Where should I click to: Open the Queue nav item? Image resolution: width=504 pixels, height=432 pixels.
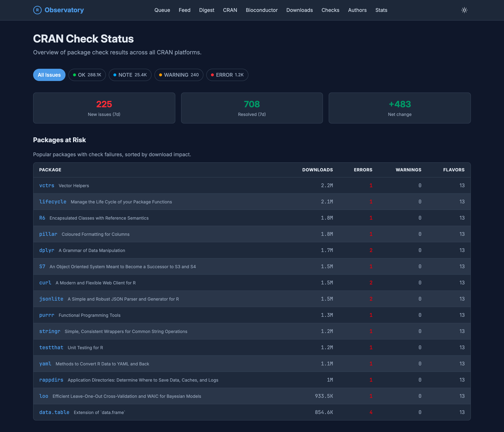(x=162, y=10)
